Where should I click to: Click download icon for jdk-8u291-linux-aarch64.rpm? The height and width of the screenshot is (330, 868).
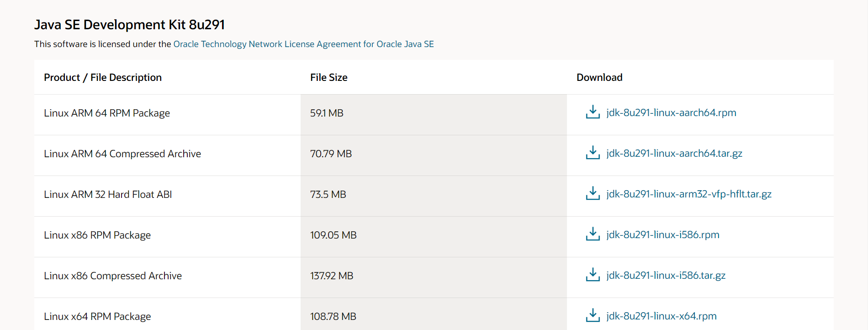(x=593, y=112)
